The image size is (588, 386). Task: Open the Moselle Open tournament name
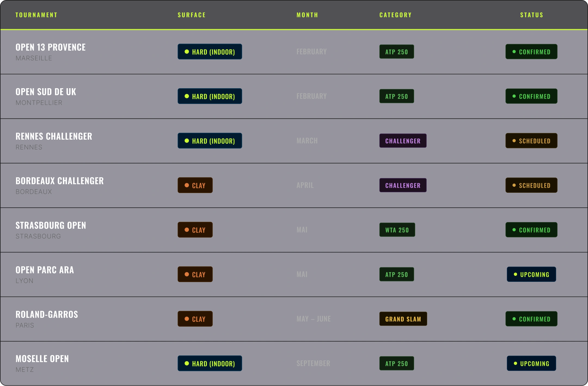(42, 359)
